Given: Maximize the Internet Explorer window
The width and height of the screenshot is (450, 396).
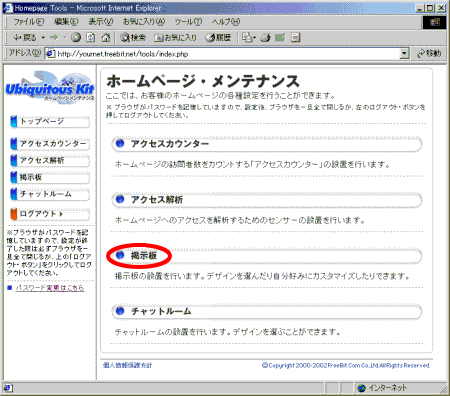Looking at the screenshot, I should (x=430, y=8).
